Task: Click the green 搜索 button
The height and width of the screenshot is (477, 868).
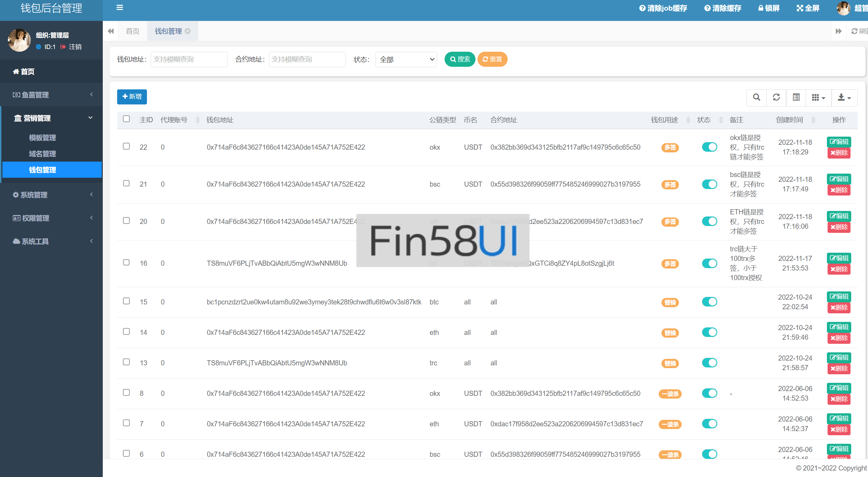Action: pyautogui.click(x=460, y=60)
